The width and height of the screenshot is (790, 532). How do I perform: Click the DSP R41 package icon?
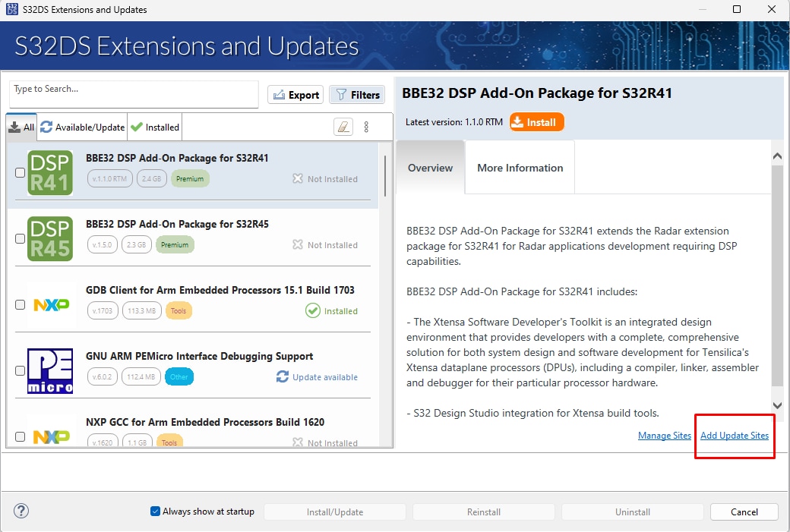click(x=50, y=172)
